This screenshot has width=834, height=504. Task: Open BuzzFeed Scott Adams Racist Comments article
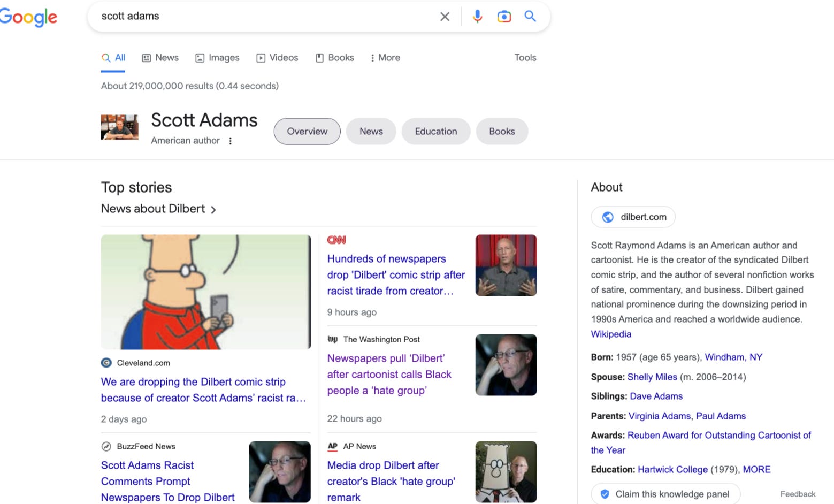(168, 482)
